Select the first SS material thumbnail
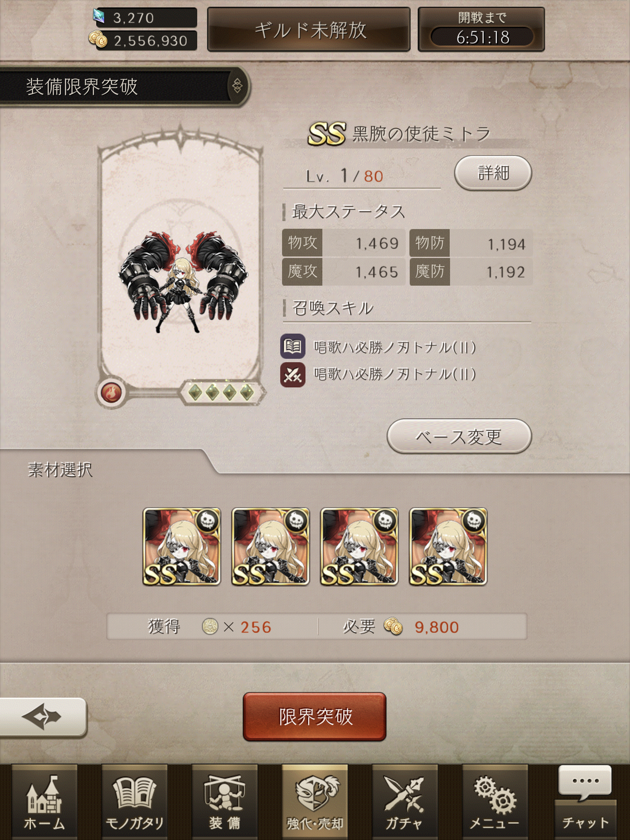 tap(182, 547)
